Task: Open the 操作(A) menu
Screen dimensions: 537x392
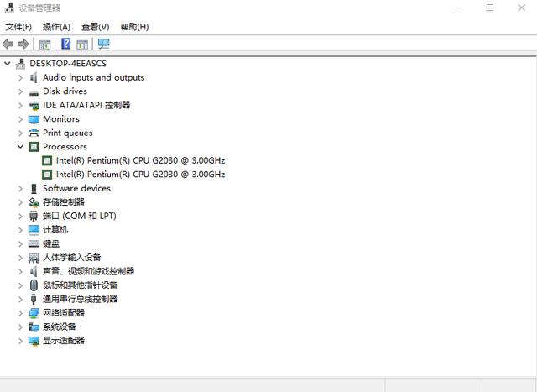Action: click(x=56, y=27)
